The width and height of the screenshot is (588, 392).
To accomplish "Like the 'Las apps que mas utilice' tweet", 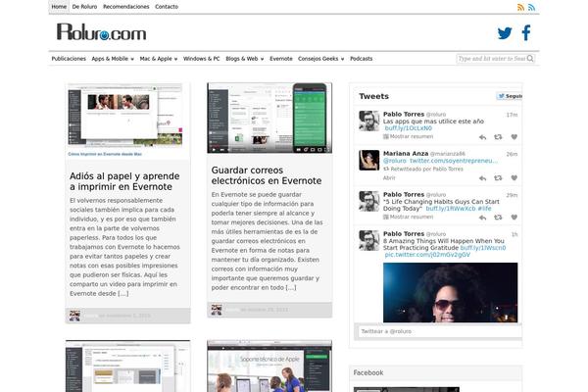I will point(514,137).
